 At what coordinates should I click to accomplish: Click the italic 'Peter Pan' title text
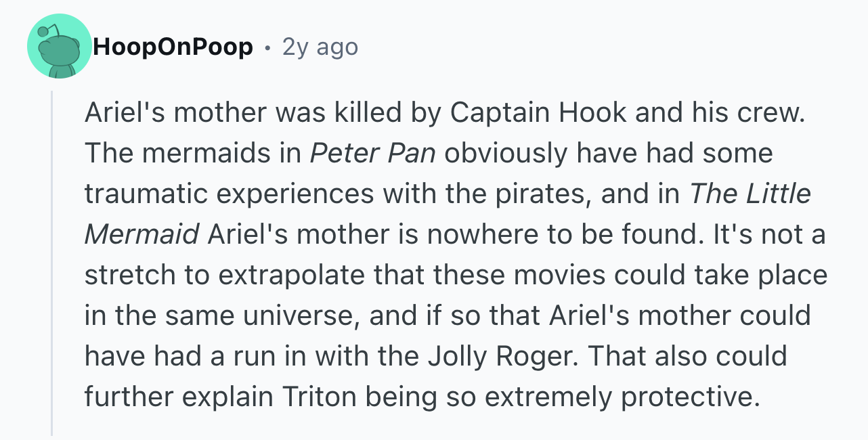pyautogui.click(x=372, y=154)
